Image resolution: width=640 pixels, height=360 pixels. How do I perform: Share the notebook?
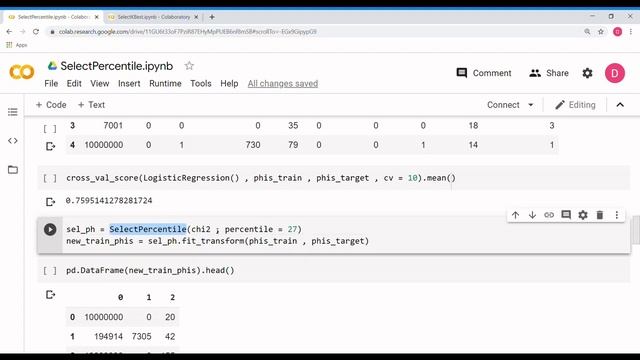549,73
